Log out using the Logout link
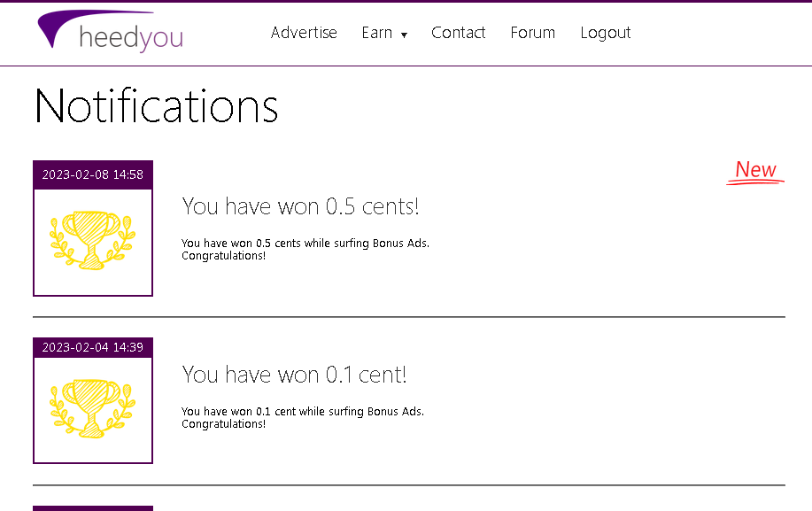The image size is (812, 511). (x=605, y=33)
